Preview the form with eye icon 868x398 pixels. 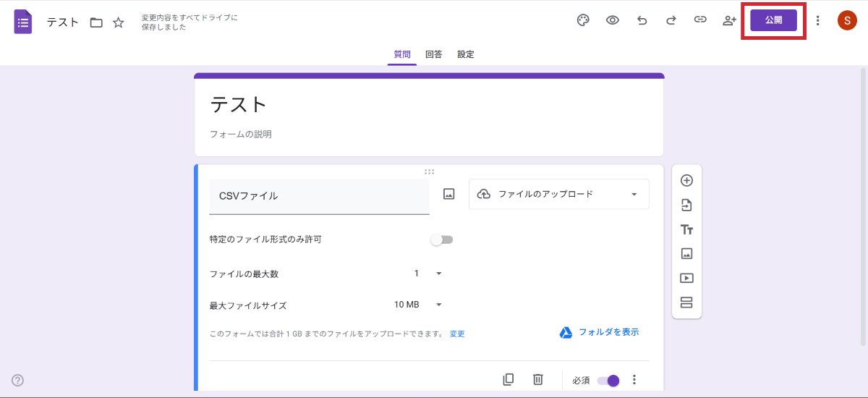613,20
